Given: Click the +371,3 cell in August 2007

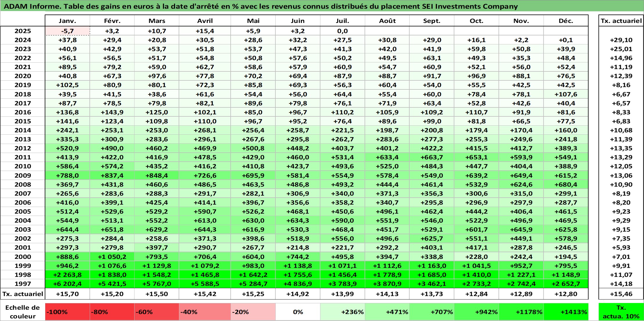Looking at the screenshot, I should tap(387, 194).
